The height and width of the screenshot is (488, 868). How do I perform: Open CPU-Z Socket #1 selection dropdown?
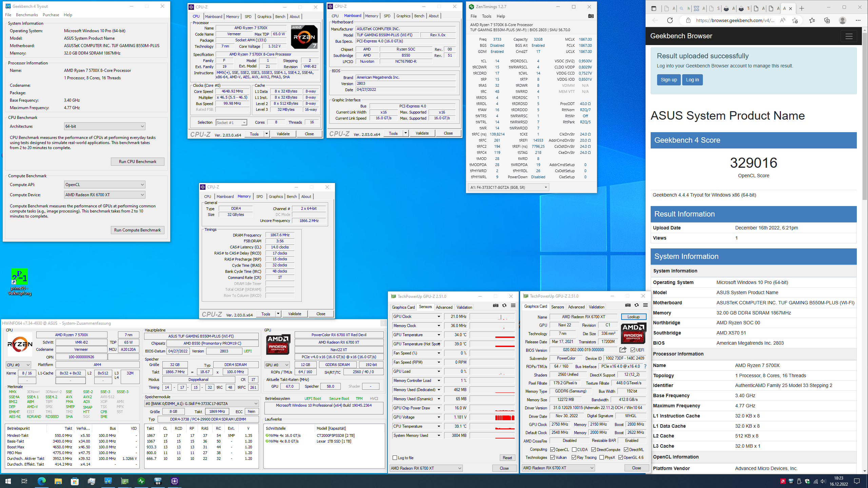(231, 122)
